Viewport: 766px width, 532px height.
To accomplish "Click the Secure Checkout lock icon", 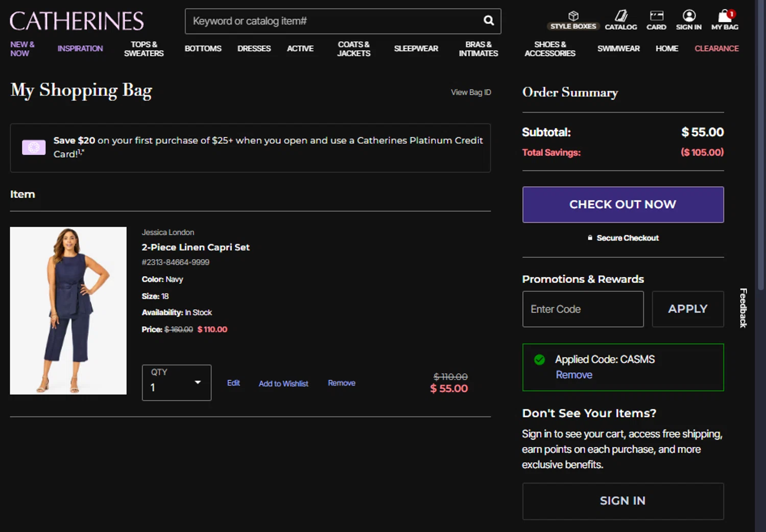I will (590, 238).
